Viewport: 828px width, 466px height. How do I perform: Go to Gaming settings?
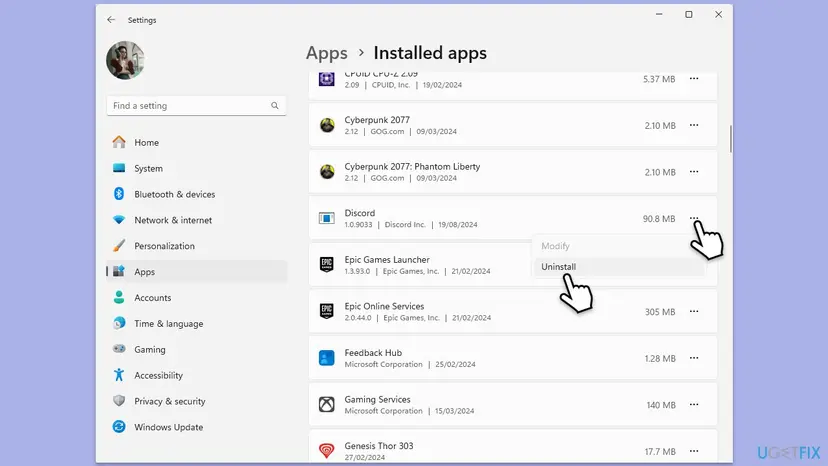point(196,349)
